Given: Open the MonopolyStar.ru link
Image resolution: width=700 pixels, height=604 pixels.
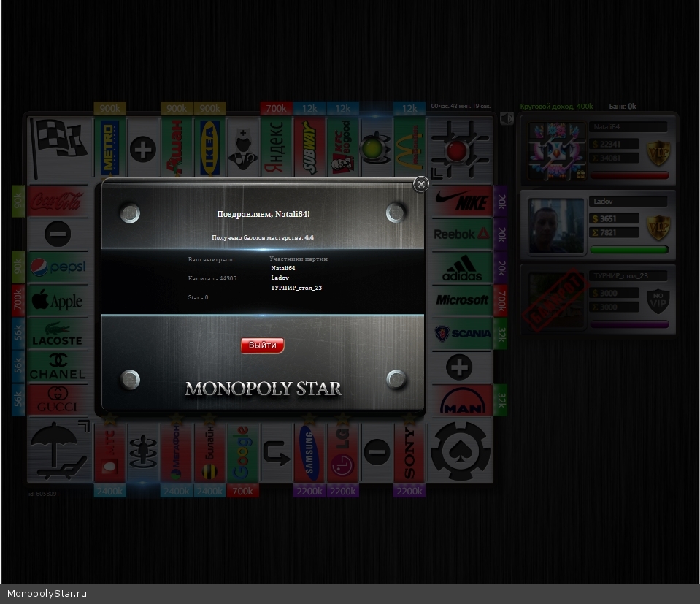Looking at the screenshot, I should [x=47, y=593].
